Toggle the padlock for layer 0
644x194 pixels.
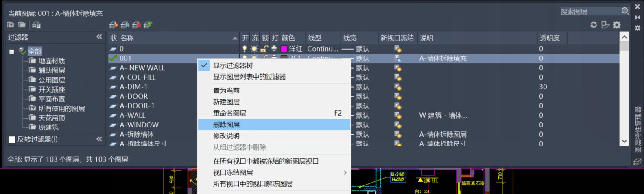pyautogui.click(x=264, y=49)
